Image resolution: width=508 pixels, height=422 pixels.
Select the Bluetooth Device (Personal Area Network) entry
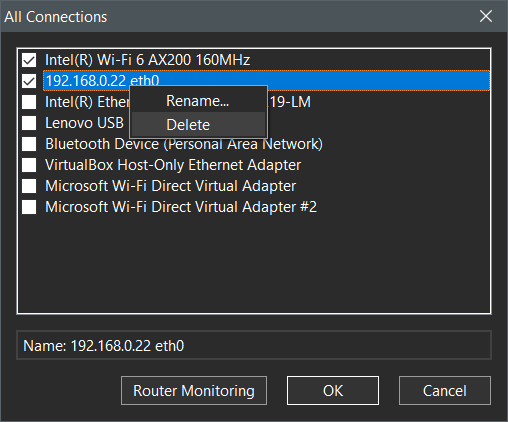point(184,144)
